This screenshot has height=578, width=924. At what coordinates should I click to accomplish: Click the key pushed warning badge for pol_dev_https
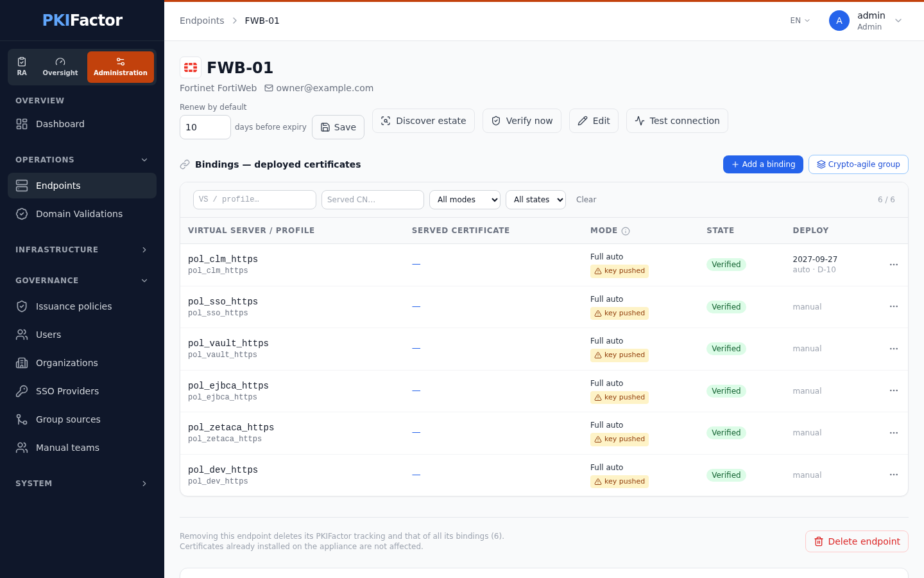(x=619, y=482)
